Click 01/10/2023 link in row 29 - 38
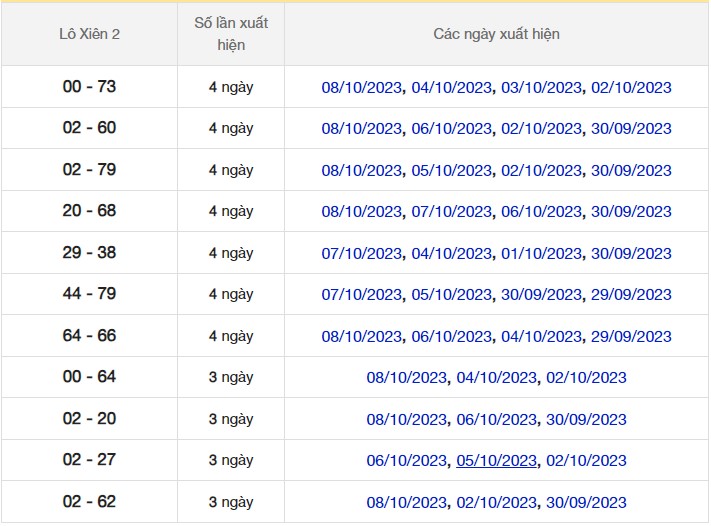The image size is (711, 526). (x=541, y=254)
